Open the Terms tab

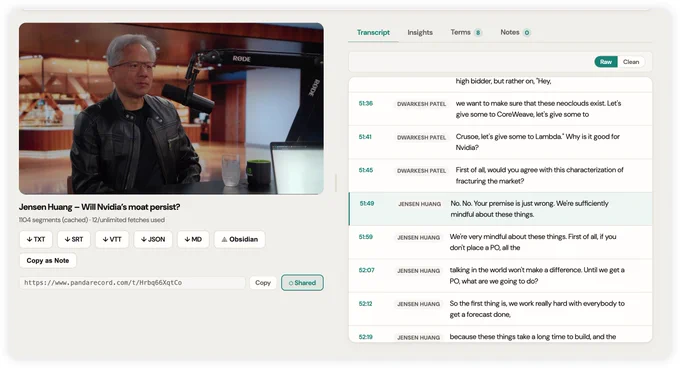[466, 33]
